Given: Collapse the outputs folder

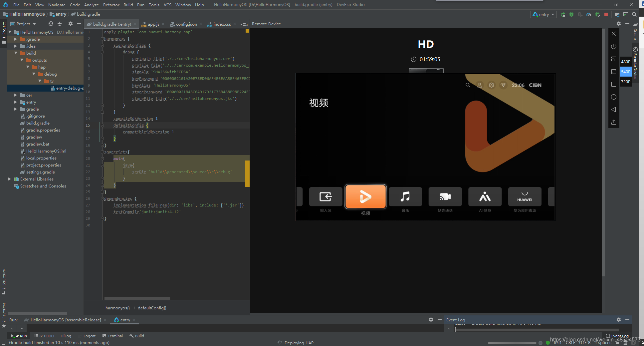Looking at the screenshot, I should [22, 60].
